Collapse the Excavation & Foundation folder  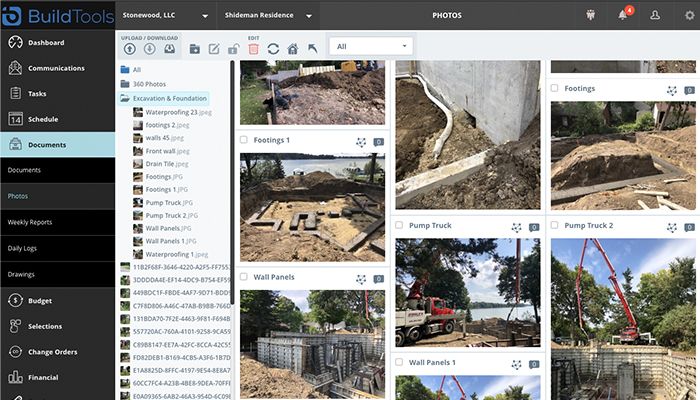tap(164, 98)
